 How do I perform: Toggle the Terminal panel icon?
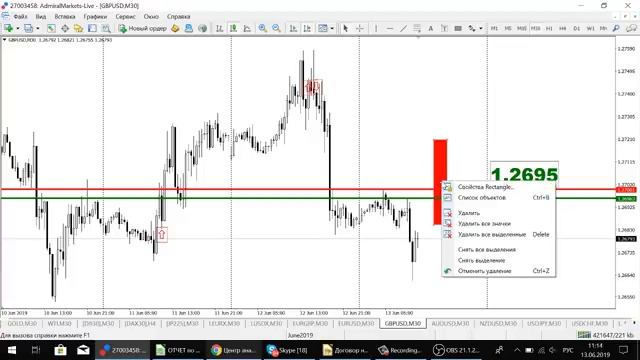tap(92, 28)
